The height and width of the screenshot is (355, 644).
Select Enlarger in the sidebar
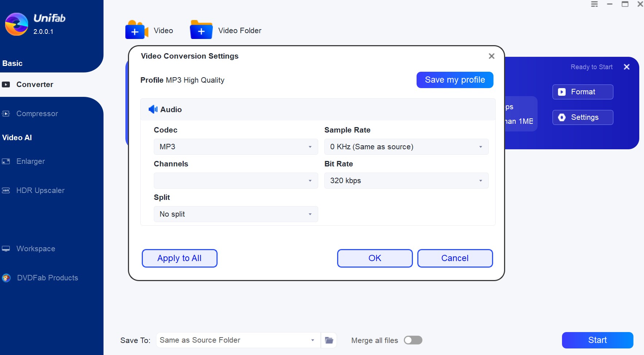(x=31, y=161)
